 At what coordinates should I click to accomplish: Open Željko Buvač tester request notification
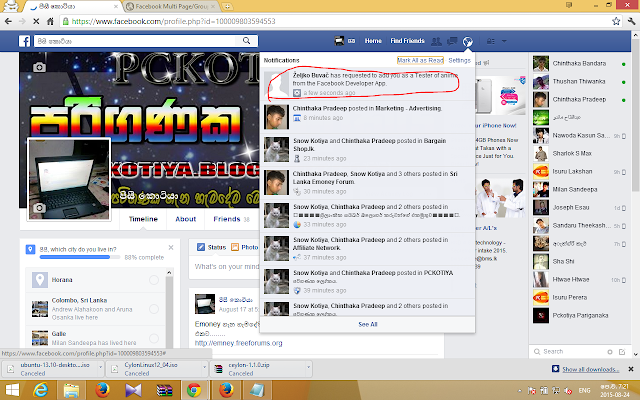367,84
